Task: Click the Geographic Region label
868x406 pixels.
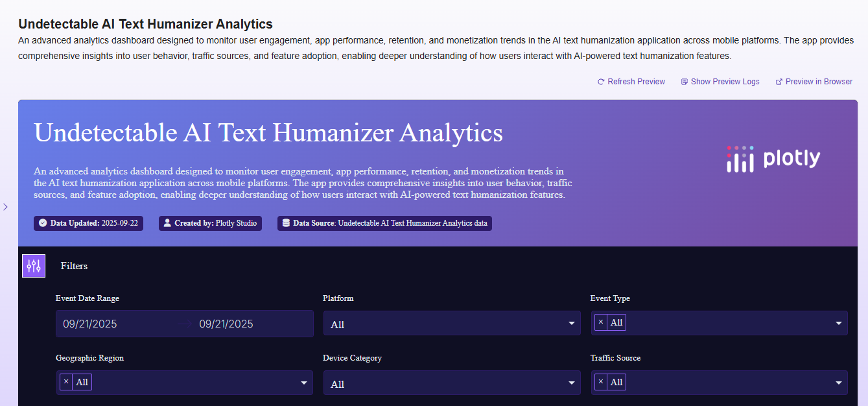Action: [89, 358]
